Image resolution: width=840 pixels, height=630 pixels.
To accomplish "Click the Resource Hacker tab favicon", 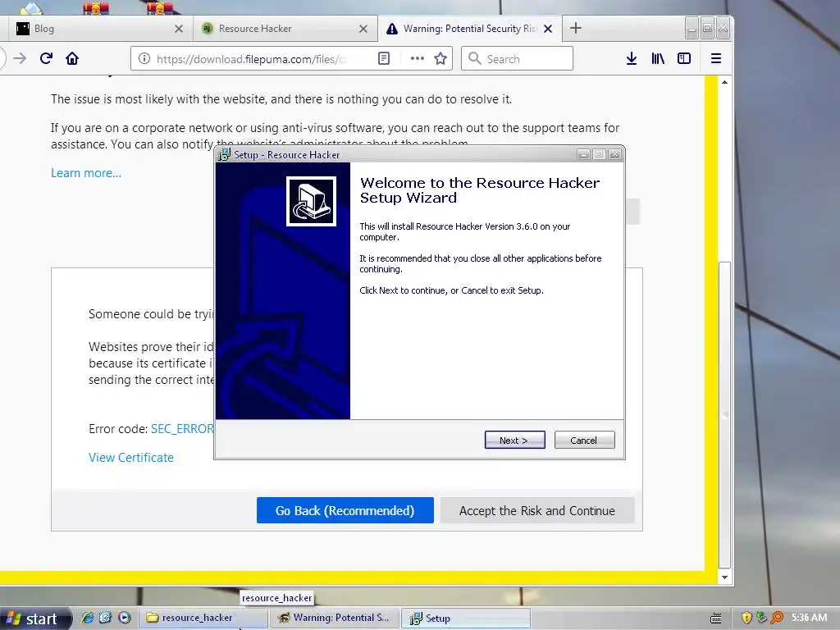I will (207, 29).
